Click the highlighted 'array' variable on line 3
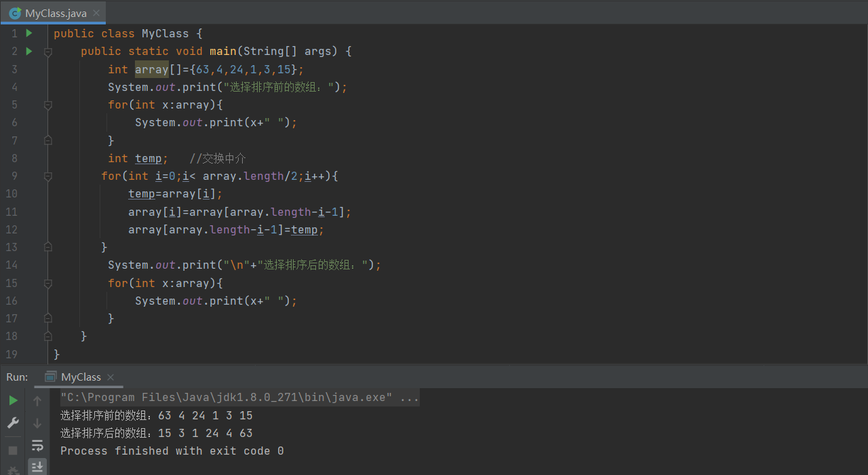 (152, 69)
